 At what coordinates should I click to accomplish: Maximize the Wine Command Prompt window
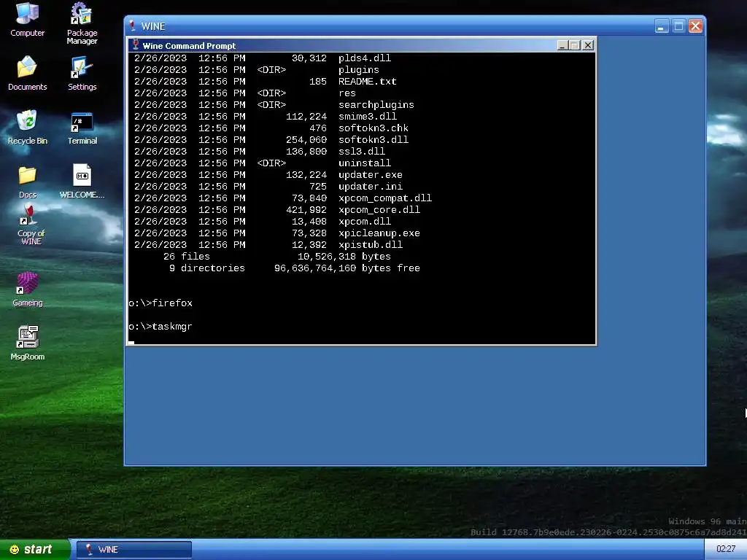pyautogui.click(x=575, y=45)
